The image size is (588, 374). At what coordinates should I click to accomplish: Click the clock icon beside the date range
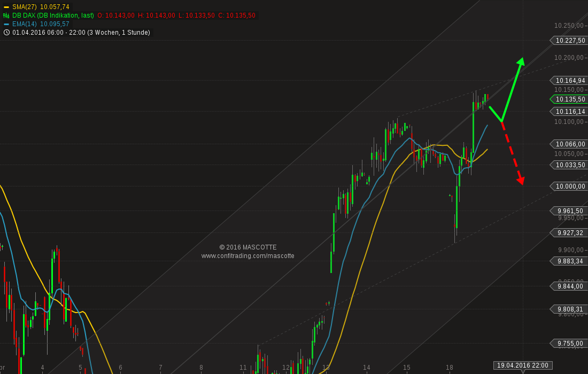(x=6, y=33)
